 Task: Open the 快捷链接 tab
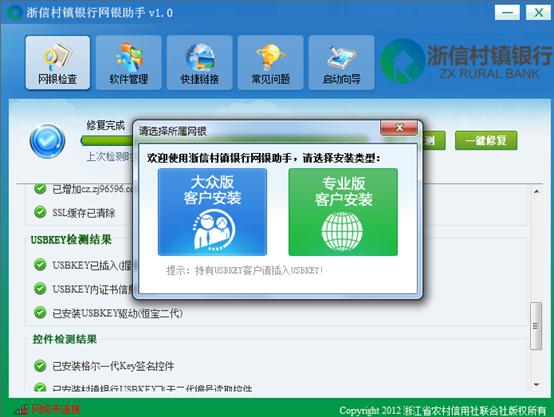pos(200,63)
